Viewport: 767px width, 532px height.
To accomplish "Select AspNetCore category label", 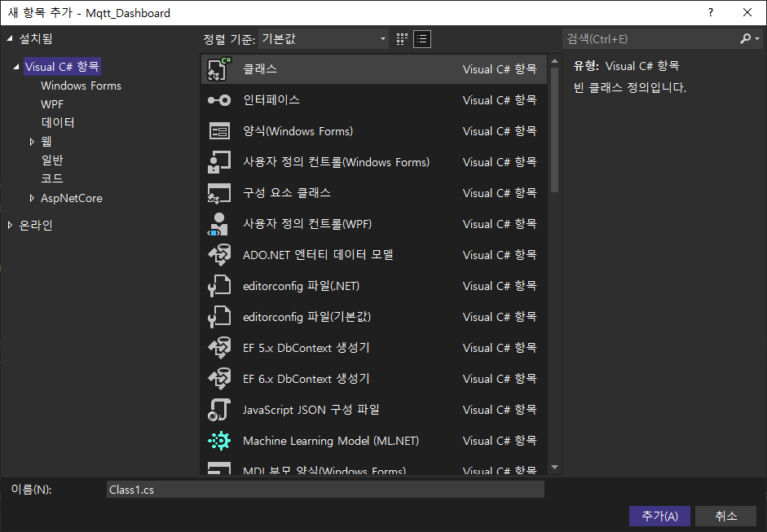I will pos(72,198).
